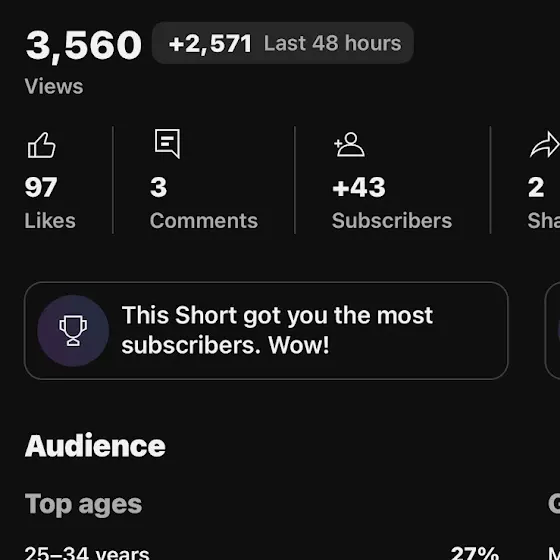
Task: Open the most subscribers achievement card
Action: [x=266, y=330]
